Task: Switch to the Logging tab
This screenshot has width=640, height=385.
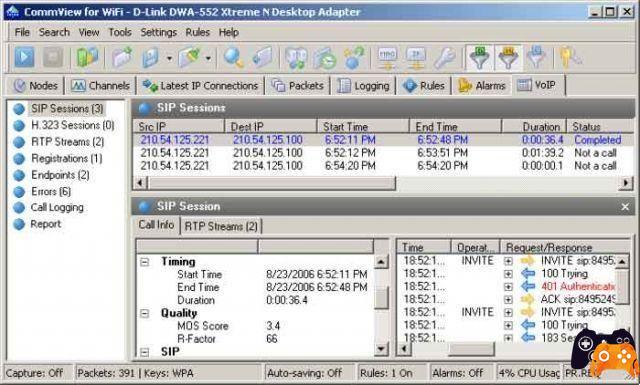Action: pos(363,86)
